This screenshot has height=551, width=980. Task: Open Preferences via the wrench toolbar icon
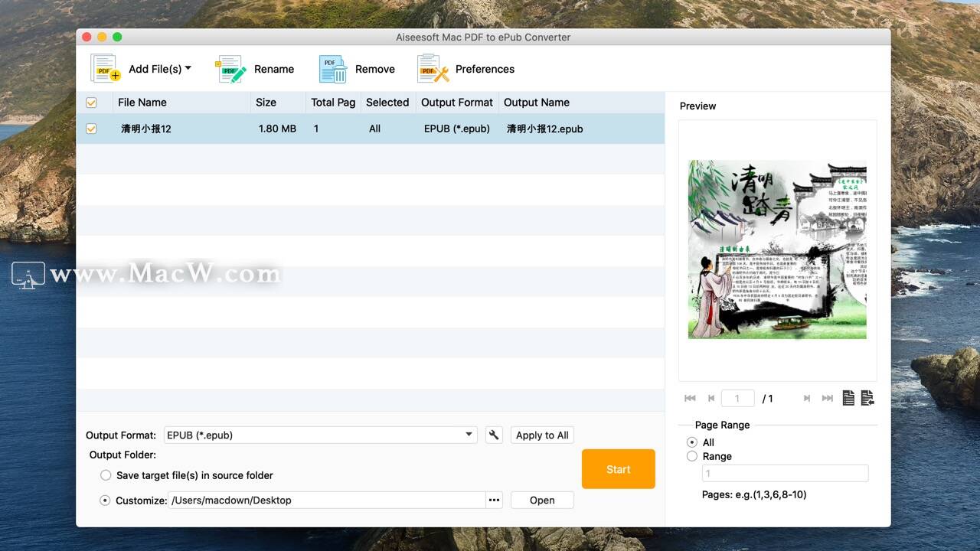point(432,68)
